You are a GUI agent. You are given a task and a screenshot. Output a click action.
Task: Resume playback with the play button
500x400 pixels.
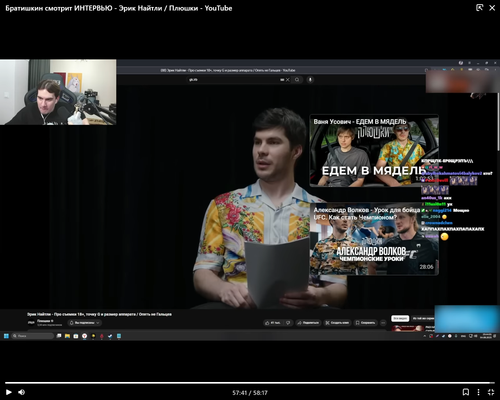9,392
